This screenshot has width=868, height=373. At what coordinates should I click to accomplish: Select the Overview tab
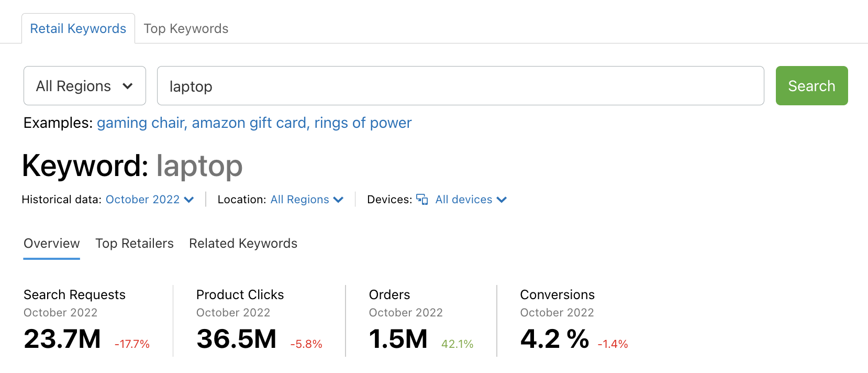[x=51, y=244]
